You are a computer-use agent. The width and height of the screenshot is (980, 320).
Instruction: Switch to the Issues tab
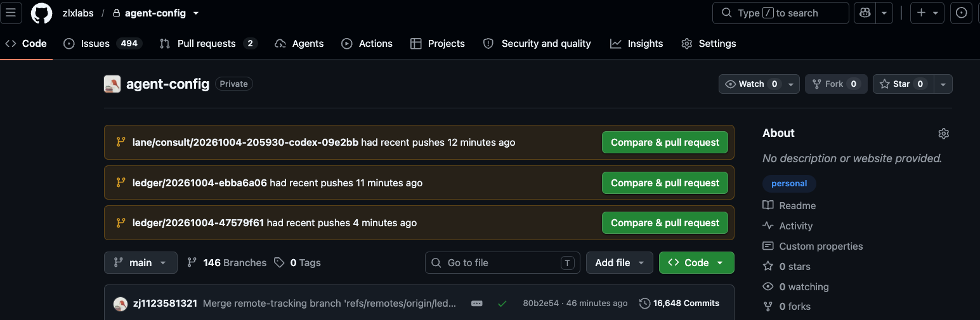click(x=102, y=44)
